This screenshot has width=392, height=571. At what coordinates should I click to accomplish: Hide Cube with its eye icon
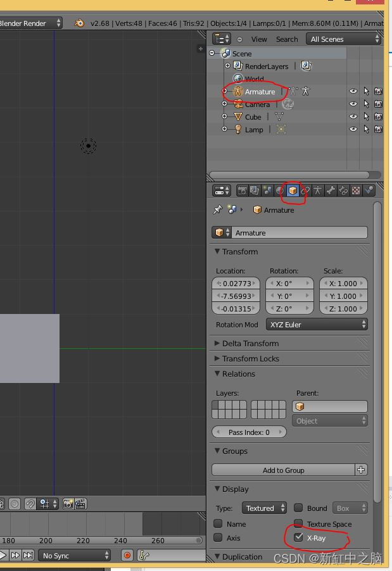353,116
